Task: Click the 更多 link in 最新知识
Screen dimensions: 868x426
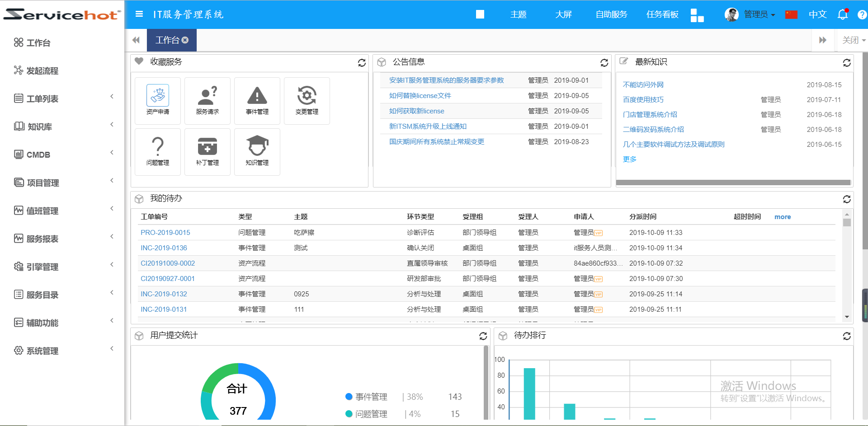Action: click(629, 159)
